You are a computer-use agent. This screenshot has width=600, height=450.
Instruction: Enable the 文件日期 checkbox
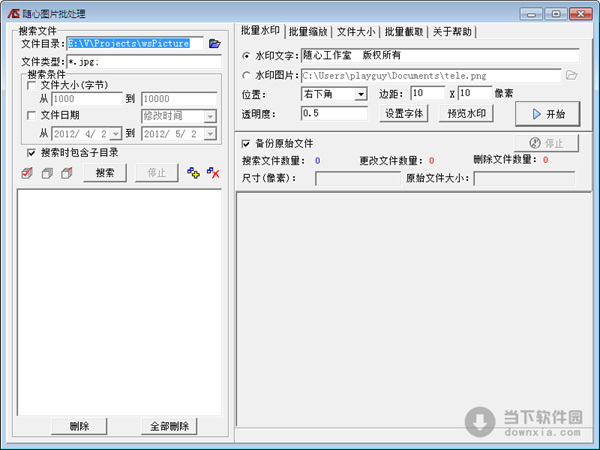[33, 116]
